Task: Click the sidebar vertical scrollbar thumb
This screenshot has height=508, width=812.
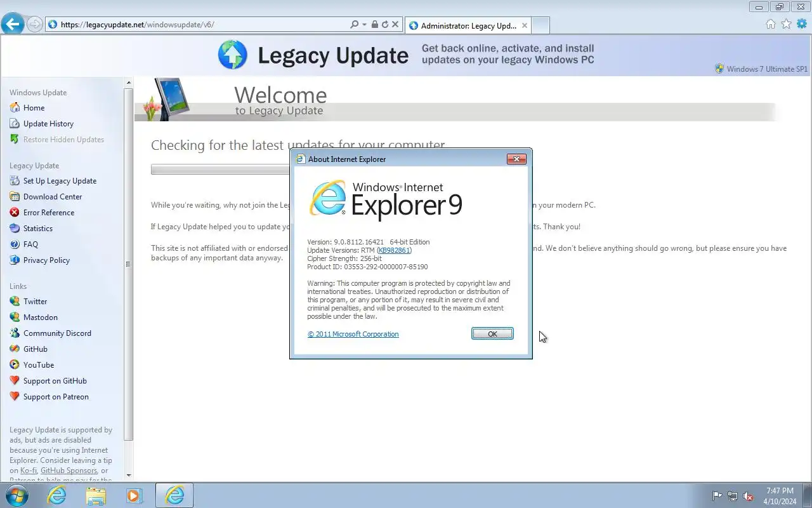Action: coord(129,264)
